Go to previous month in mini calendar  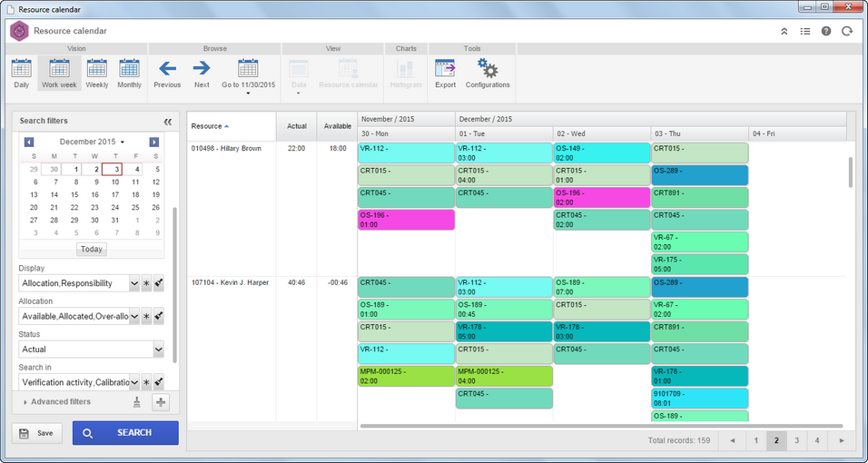pos(29,143)
